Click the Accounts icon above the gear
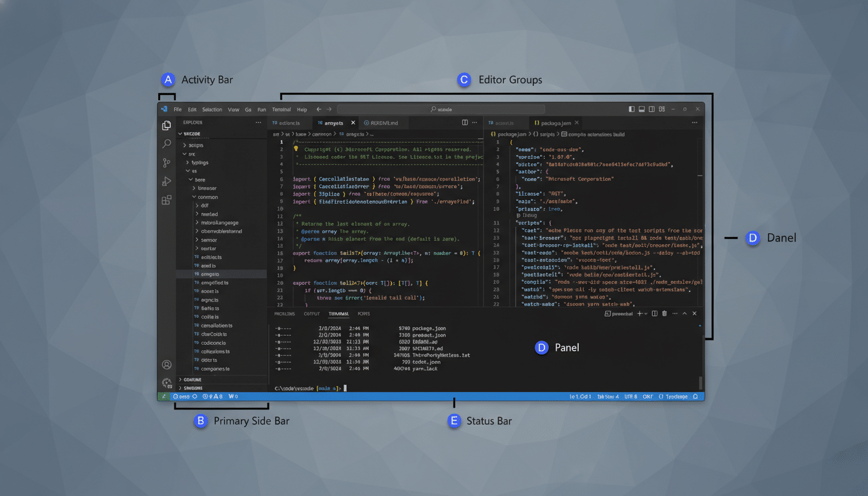868x496 pixels. 167,364
